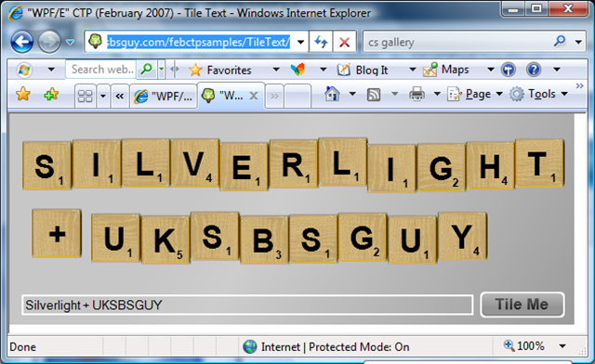Viewport: 595px width, 364px height.
Task: Click the Tile Me button
Action: click(522, 305)
